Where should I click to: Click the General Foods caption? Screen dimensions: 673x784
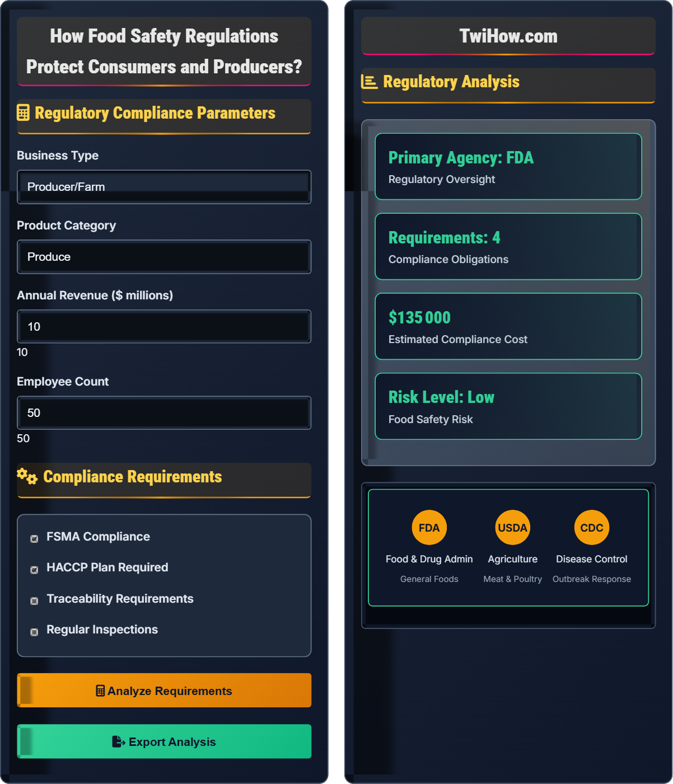pos(429,579)
